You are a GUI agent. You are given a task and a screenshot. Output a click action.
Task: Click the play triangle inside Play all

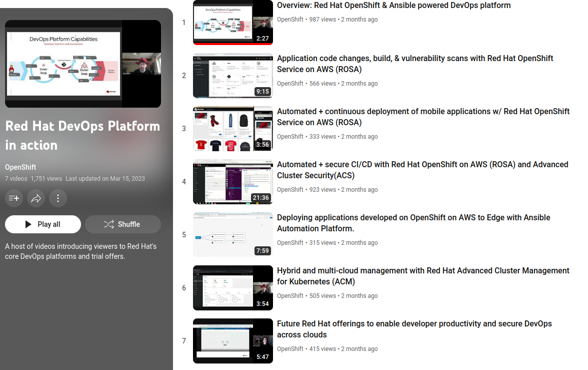coord(29,224)
